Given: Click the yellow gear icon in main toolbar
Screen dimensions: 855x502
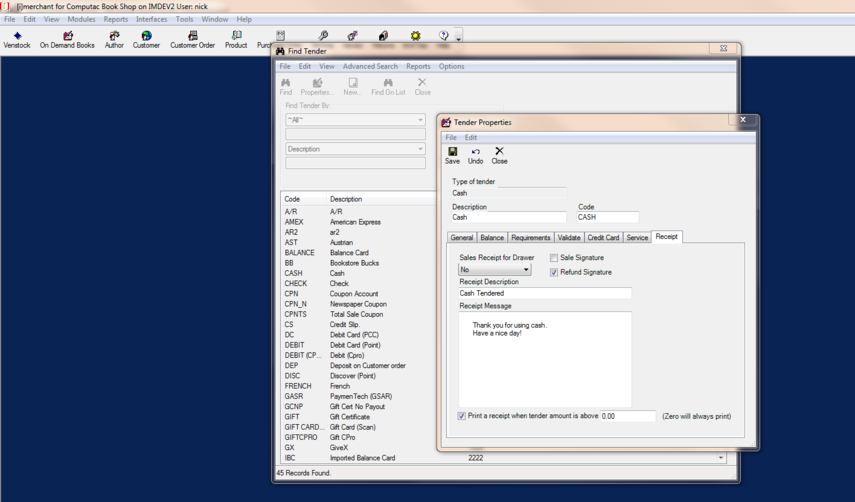Looking at the screenshot, I should [x=416, y=35].
